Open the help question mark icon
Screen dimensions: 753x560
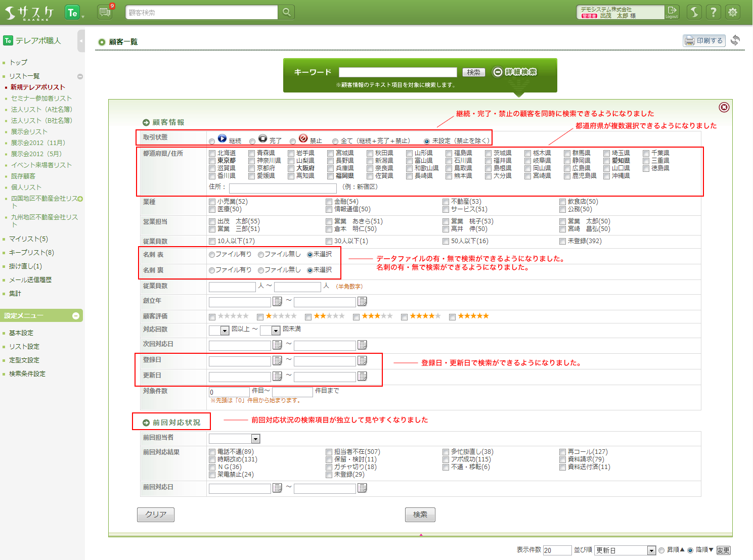pyautogui.click(x=713, y=12)
